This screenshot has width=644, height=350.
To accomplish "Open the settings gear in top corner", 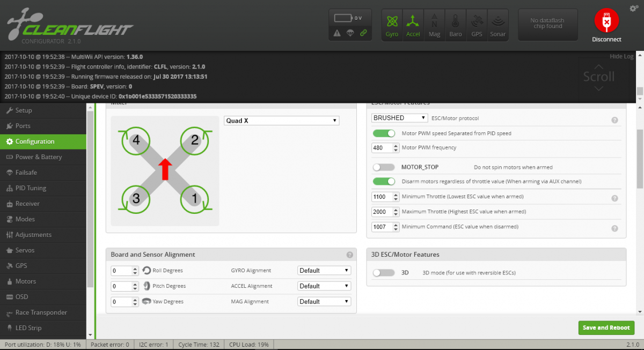I will tap(633, 9).
